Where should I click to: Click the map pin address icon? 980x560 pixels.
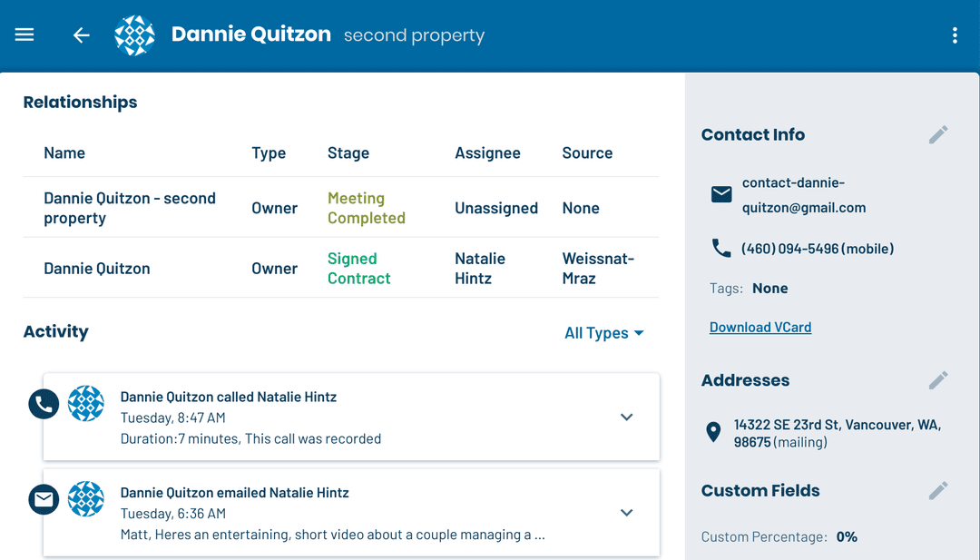(x=713, y=433)
